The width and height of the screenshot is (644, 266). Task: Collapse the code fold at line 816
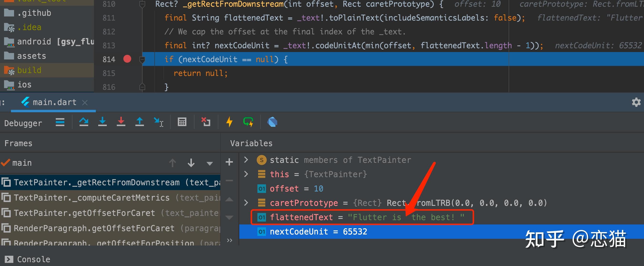[142, 87]
